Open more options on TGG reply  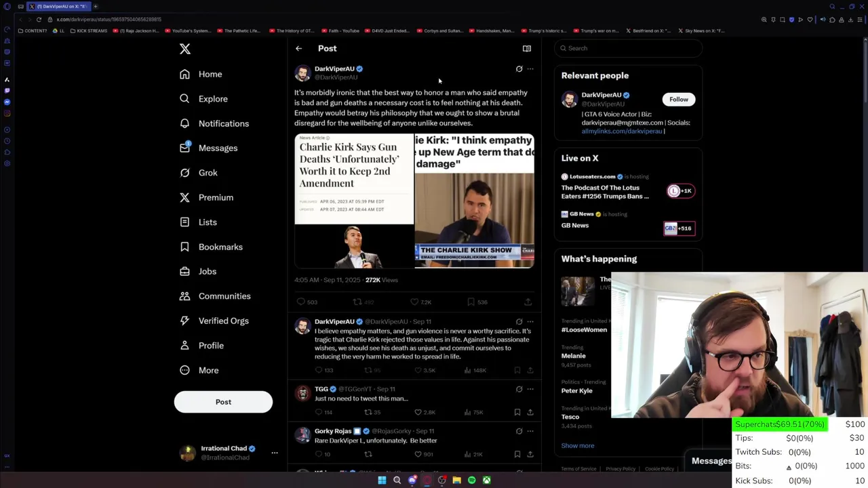(x=530, y=389)
